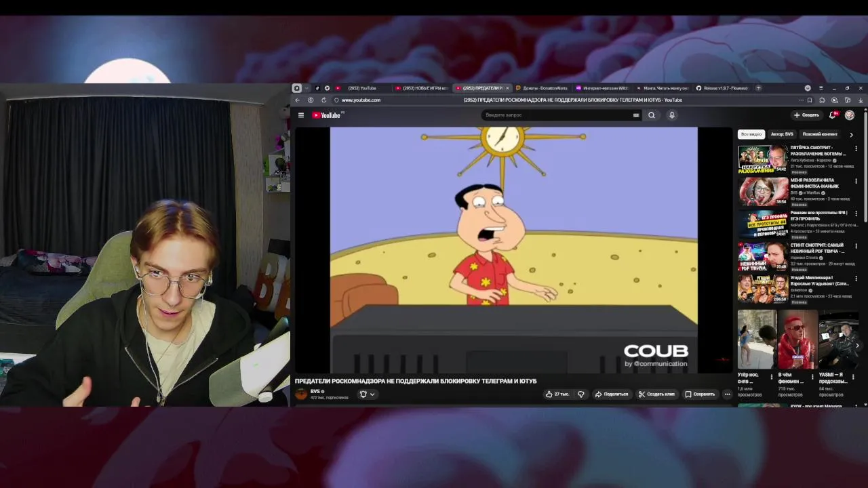868x488 pixels.
Task: Switch to the Release v1.9.7 GitHub tab
Action: pos(723,88)
